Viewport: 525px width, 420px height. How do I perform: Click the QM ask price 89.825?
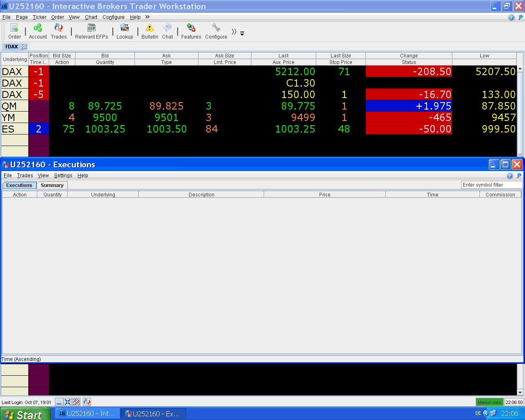[167, 106]
